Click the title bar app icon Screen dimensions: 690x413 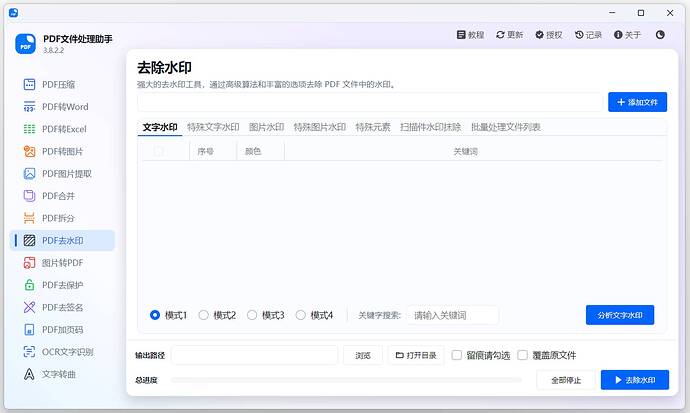click(14, 13)
